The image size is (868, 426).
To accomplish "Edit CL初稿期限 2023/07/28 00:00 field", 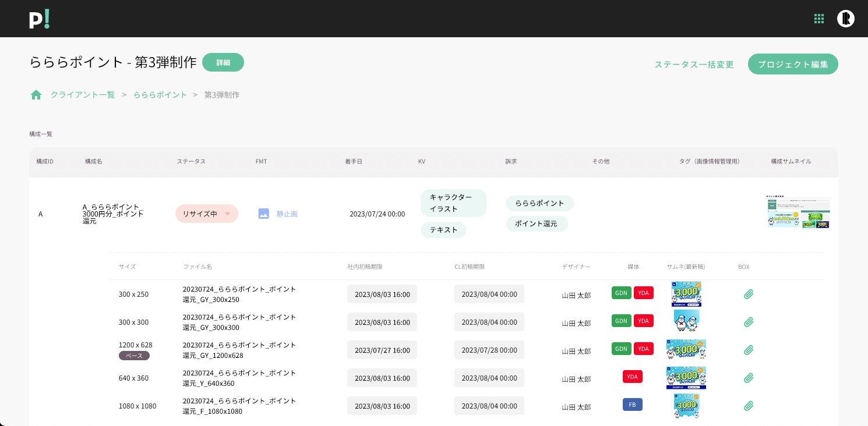I will tap(489, 350).
